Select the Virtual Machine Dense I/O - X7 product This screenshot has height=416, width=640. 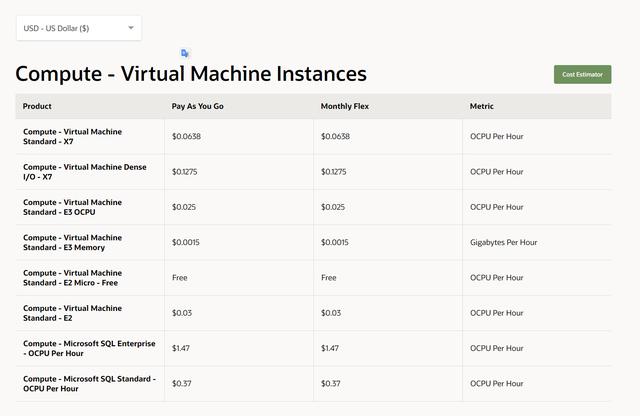tap(84, 171)
